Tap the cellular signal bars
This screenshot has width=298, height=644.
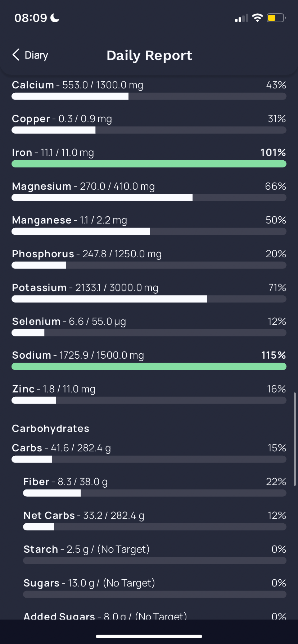coord(241,18)
